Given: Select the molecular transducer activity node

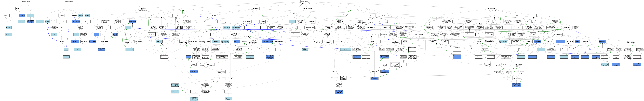Looking at the screenshot, I should pyautogui.click(x=30, y=8).
